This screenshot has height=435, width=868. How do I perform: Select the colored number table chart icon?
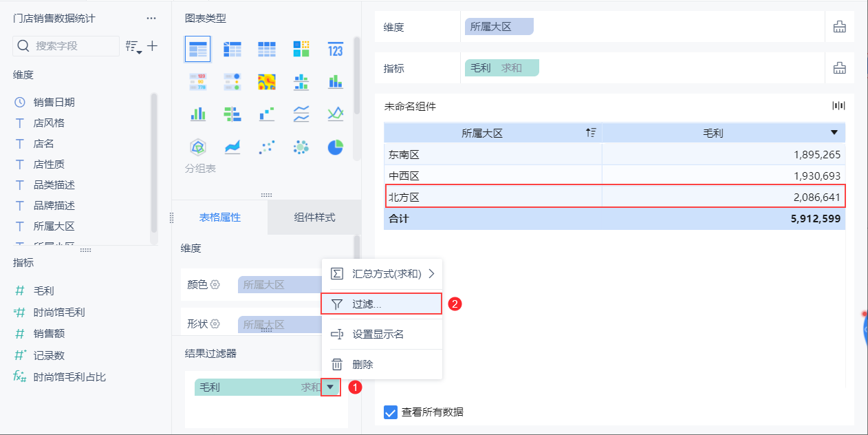coord(198,82)
